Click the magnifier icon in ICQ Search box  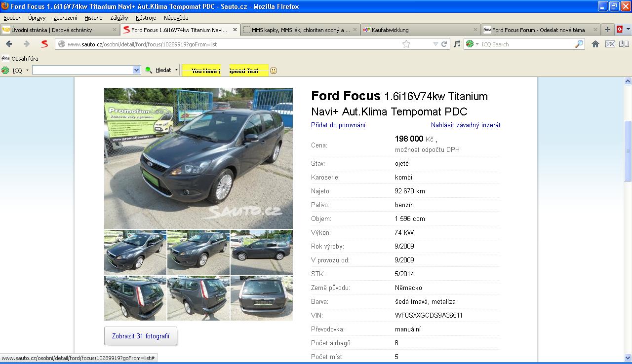[579, 44]
